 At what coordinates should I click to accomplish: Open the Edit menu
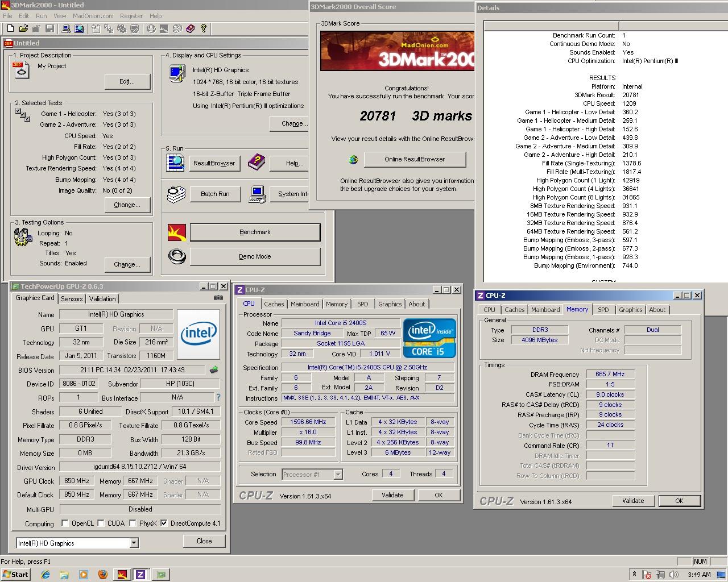(24, 16)
